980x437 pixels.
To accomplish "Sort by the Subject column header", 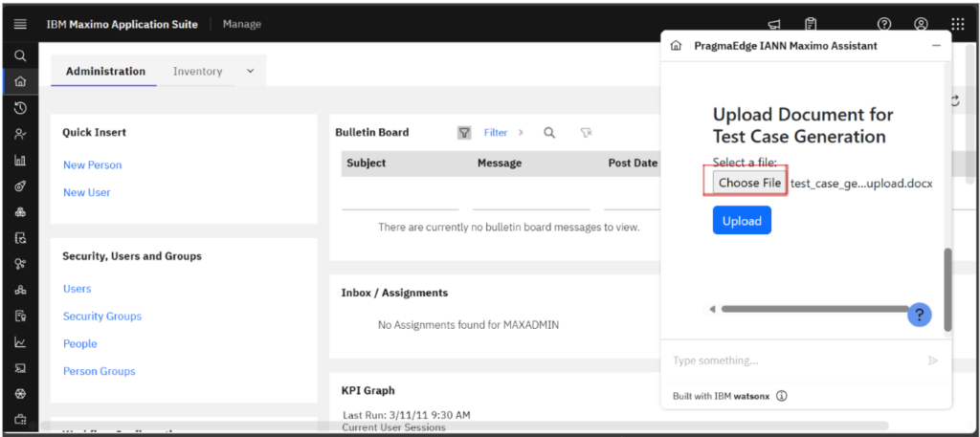I will coord(367,163).
